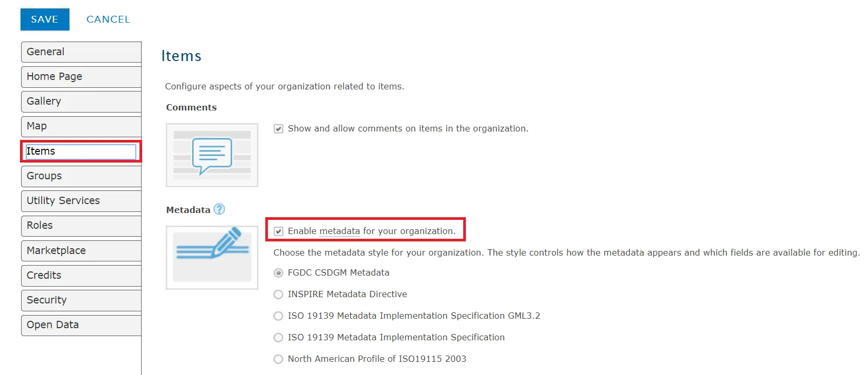The image size is (868, 375).
Task: Uncheck Enable metadata for your organization
Action: (278, 231)
